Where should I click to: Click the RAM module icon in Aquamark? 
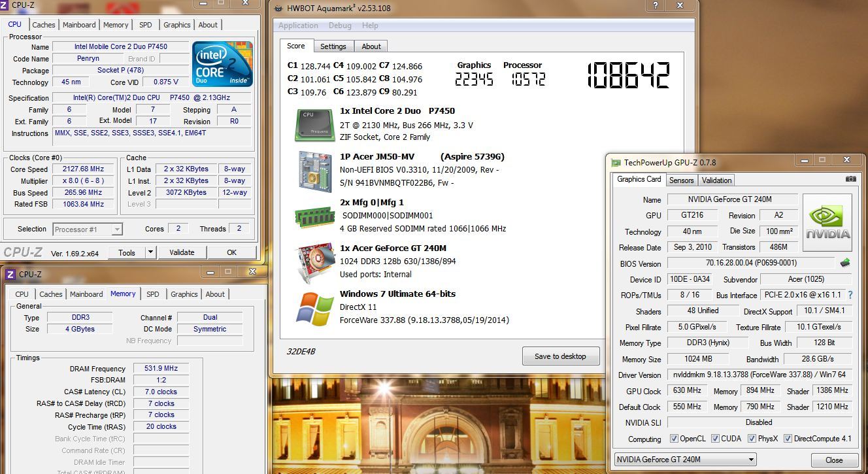tap(314, 216)
